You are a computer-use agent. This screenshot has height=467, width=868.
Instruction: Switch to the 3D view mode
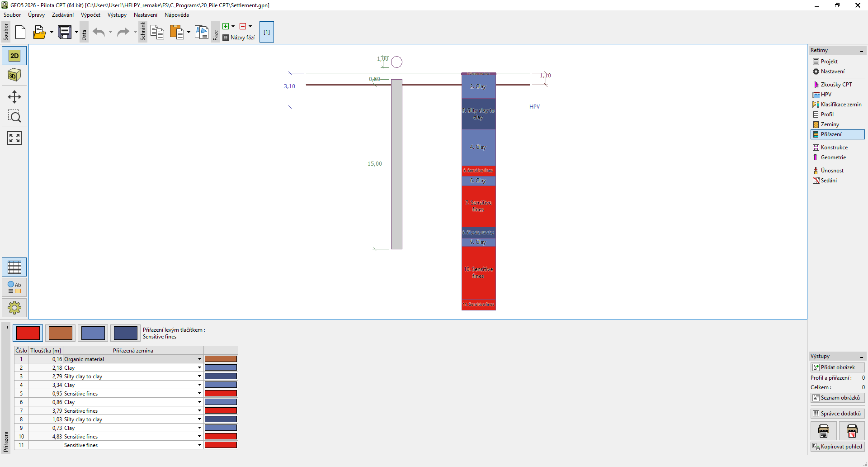click(14, 75)
